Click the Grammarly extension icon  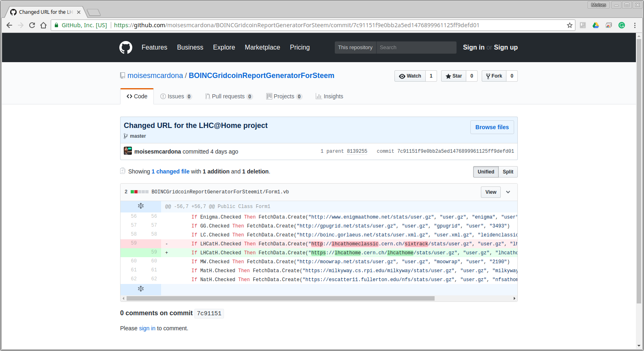pyautogui.click(x=622, y=25)
